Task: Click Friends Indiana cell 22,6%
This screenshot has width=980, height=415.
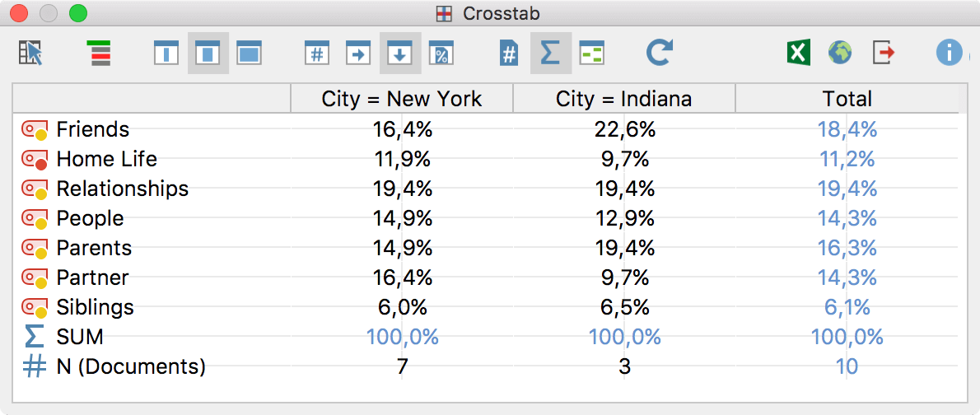Action: (x=625, y=129)
